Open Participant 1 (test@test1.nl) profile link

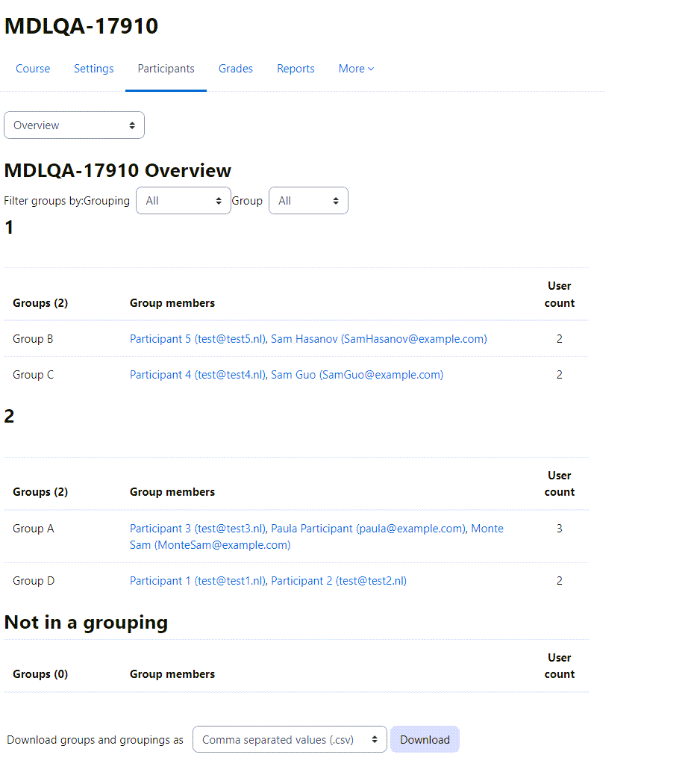coord(198,581)
